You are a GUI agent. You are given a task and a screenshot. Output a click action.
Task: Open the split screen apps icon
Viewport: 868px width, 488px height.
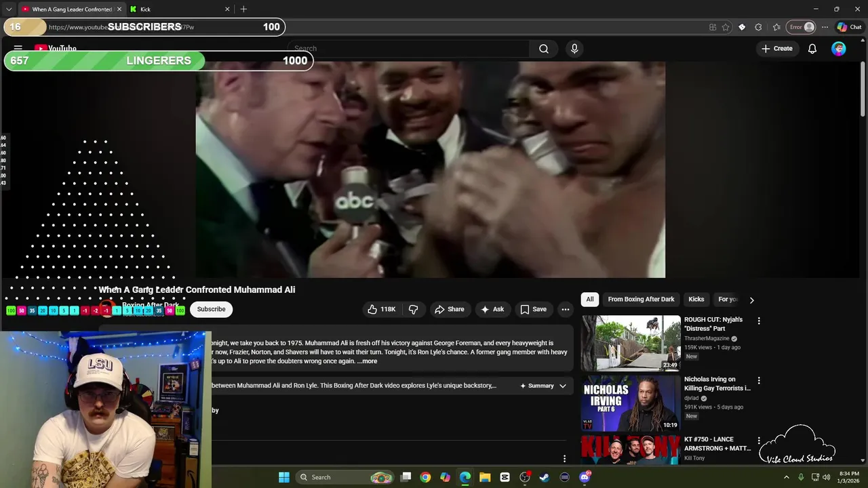pyautogui.click(x=713, y=27)
